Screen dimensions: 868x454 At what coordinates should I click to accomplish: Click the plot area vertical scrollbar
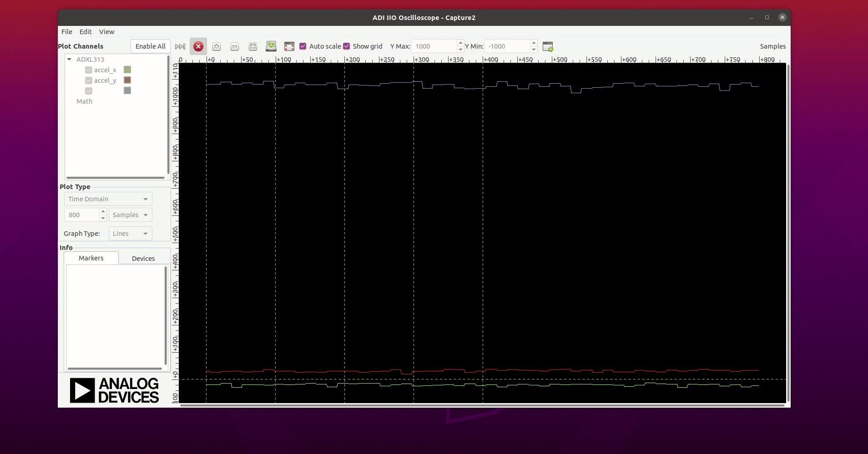[788, 233]
